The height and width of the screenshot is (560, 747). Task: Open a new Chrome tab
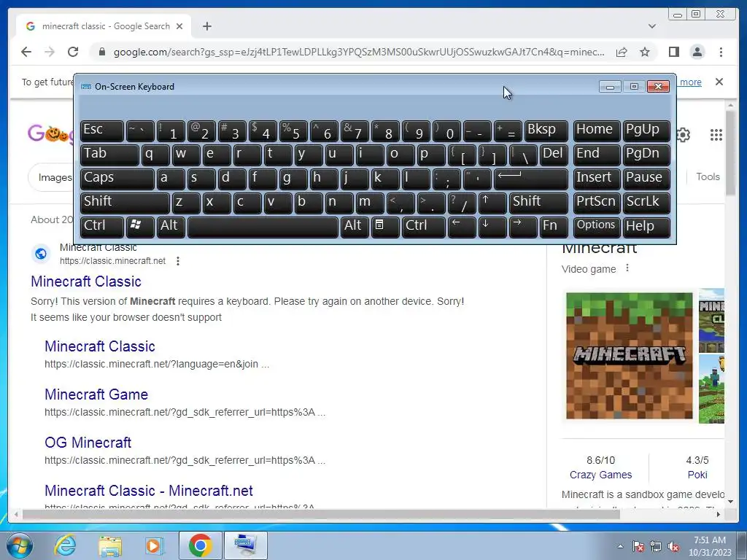coord(206,26)
